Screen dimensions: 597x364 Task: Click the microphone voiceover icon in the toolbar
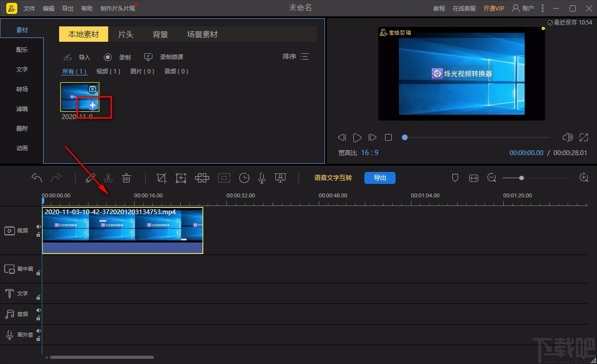[x=262, y=178]
